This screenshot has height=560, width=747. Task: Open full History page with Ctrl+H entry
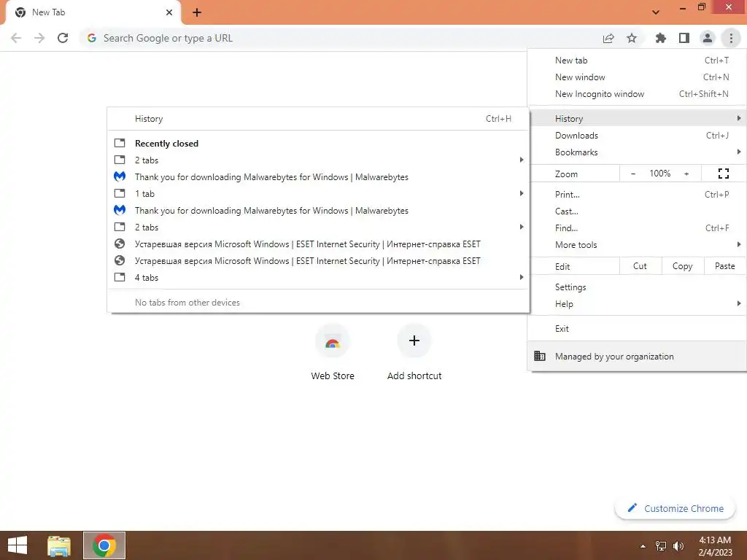(318, 119)
